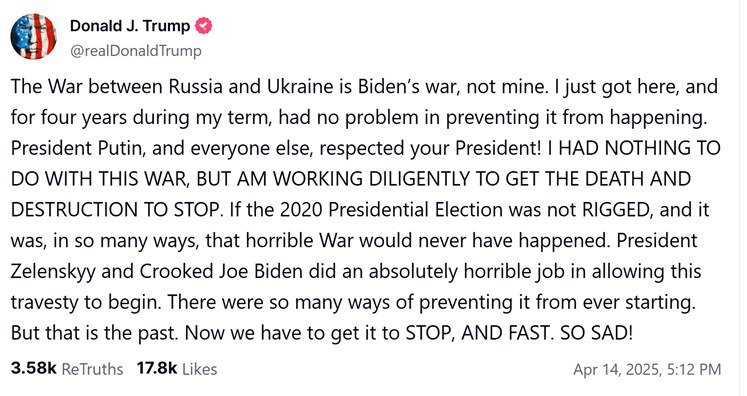747x396 pixels.
Task: View the 3.58k ReTruths count
Action: (x=33, y=368)
